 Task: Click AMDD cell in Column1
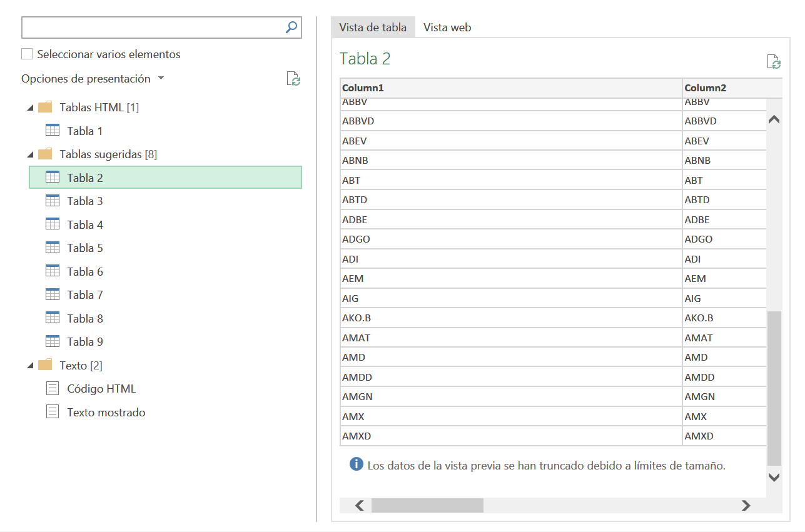(511, 377)
